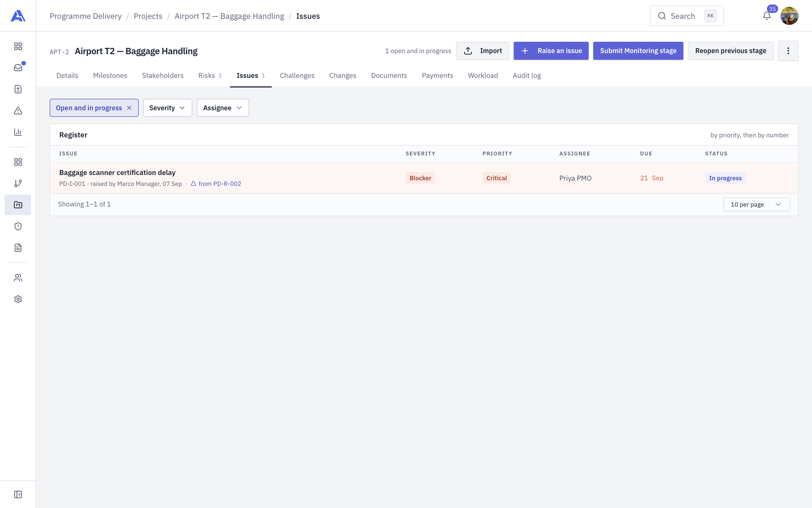
Task: Open the warning triangle sidebar icon
Action: pos(18,111)
